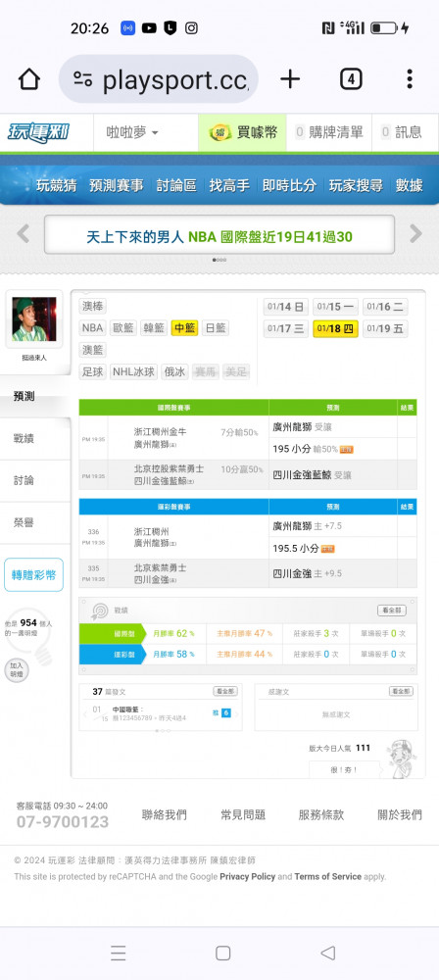This screenshot has height=980, width=439.
Task: Open the tab switcher showing 4
Action: (x=351, y=79)
